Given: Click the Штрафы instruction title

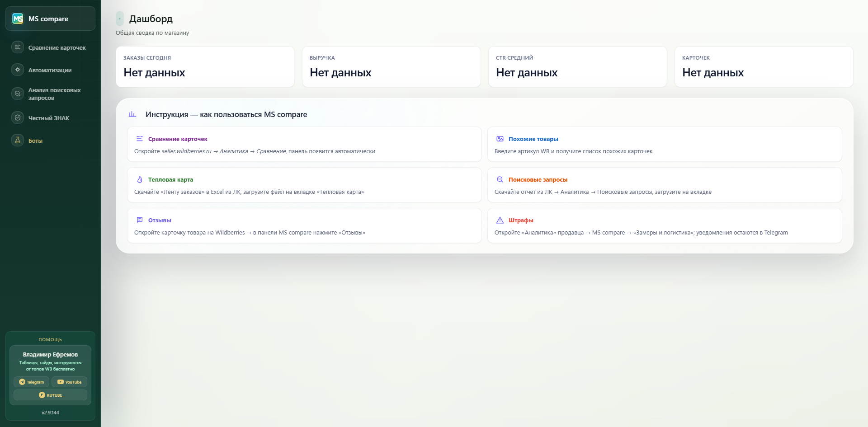Looking at the screenshot, I should [x=521, y=220].
